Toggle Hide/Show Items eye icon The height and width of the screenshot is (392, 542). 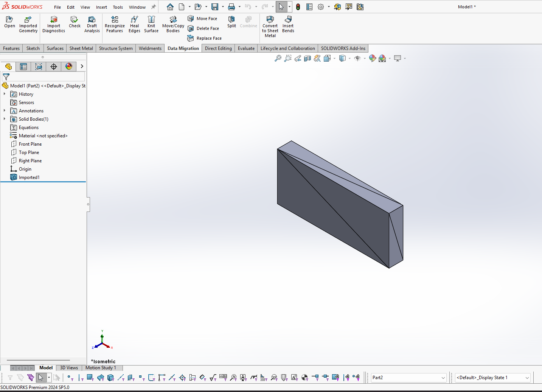[x=358, y=58]
